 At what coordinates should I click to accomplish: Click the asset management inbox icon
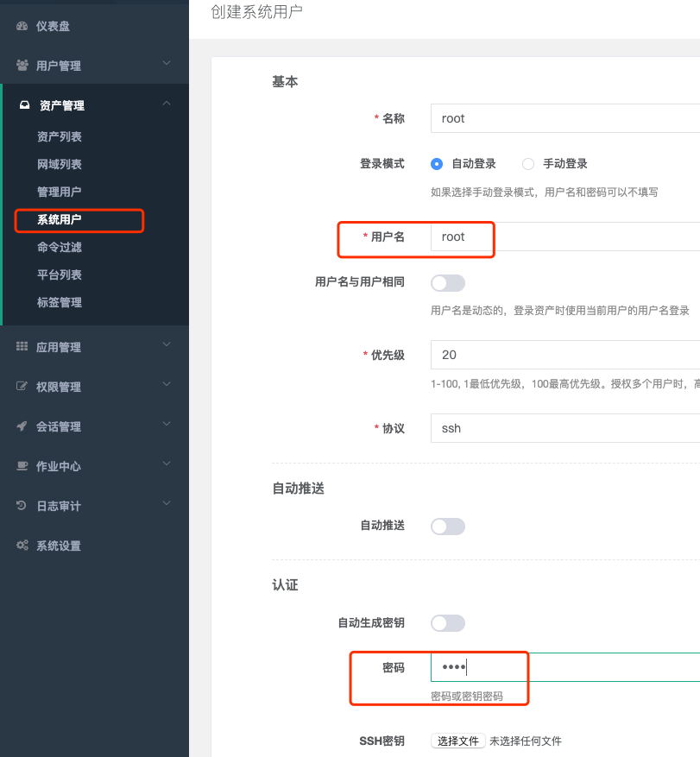point(25,105)
